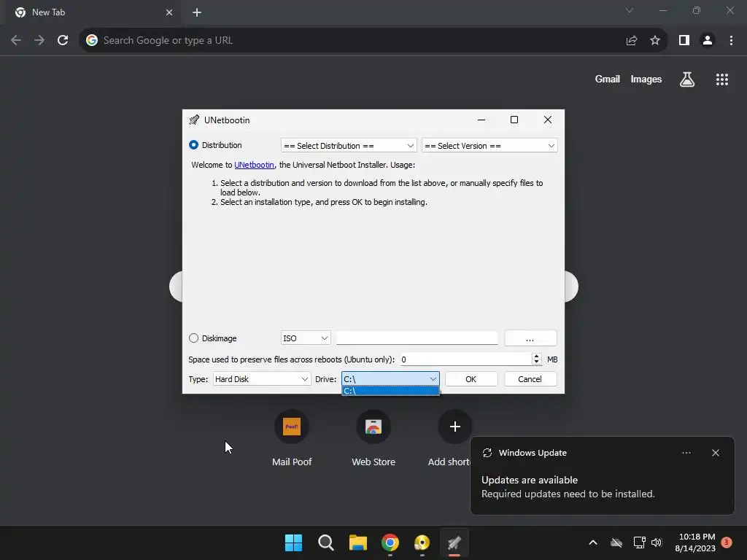Minimize the UNetbootin window

[481, 120]
